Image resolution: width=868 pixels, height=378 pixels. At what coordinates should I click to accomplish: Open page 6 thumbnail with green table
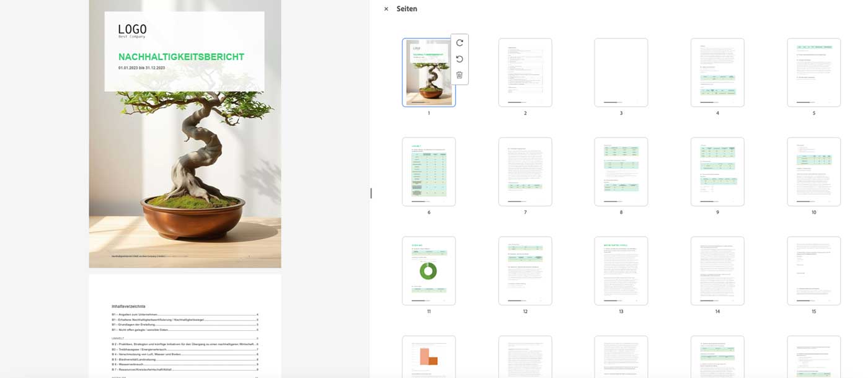pyautogui.click(x=428, y=172)
